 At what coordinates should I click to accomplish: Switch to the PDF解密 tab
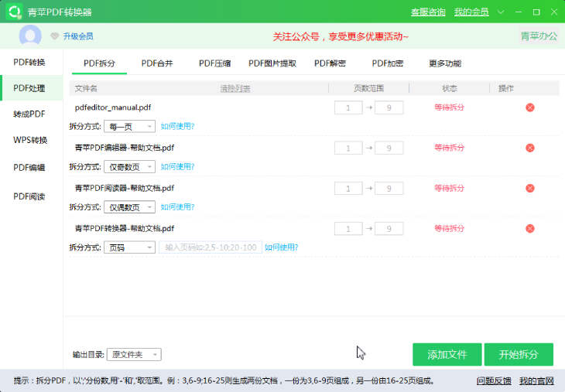[330, 63]
